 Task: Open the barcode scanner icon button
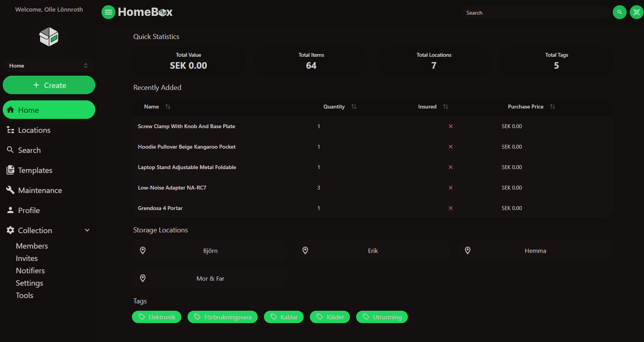[636, 12]
